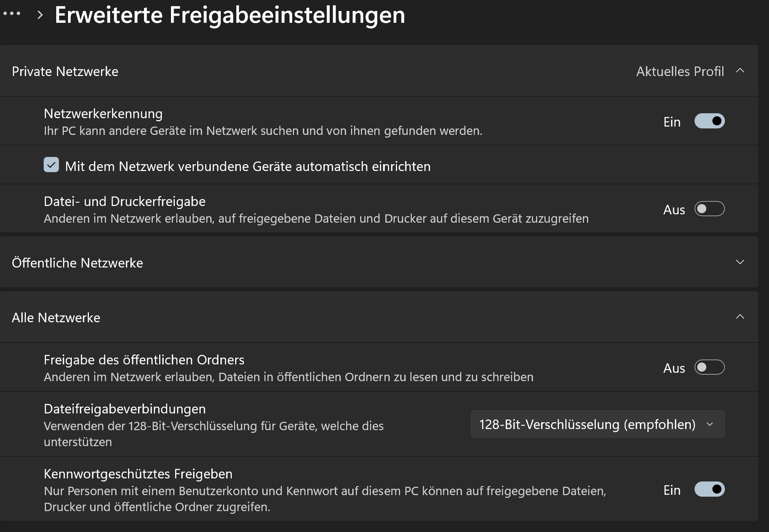Click the Netzwerkerkennung setting label
The image size is (769, 532).
[x=103, y=113]
